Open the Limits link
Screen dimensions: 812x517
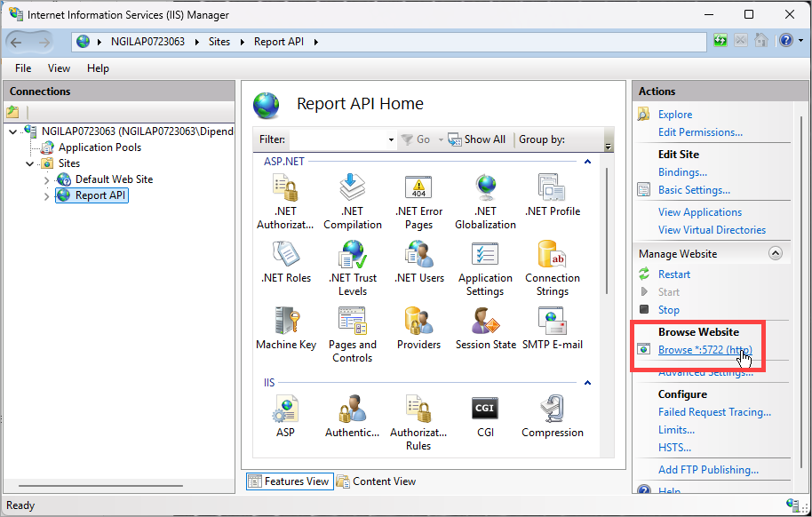(x=676, y=429)
